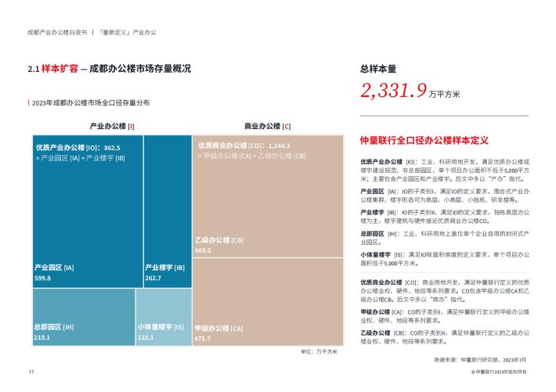Select the value 262.7
Image resolution: width=556 pixels, height=392 pixels.
pos(153,279)
